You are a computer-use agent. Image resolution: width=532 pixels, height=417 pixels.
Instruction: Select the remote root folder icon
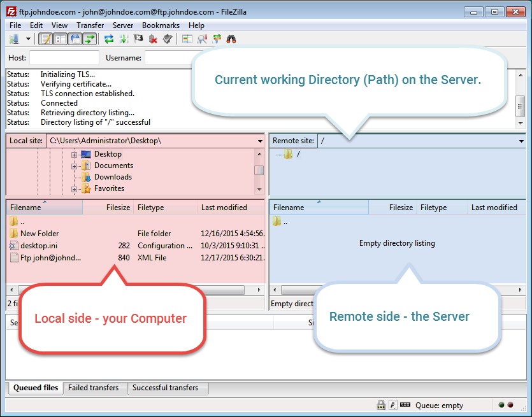(x=289, y=154)
